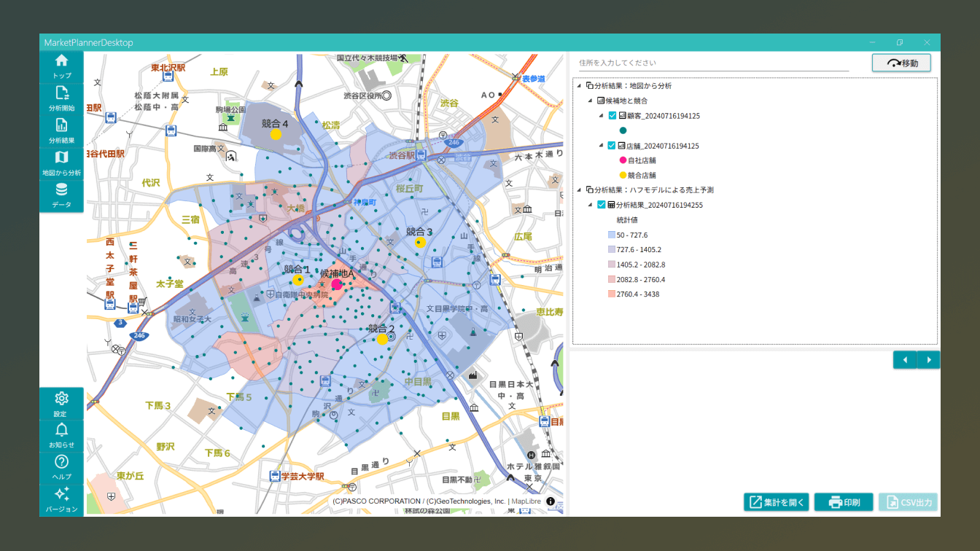The width and height of the screenshot is (980, 551).
Task: Click the 競合店舗 legend label
Action: (x=642, y=176)
